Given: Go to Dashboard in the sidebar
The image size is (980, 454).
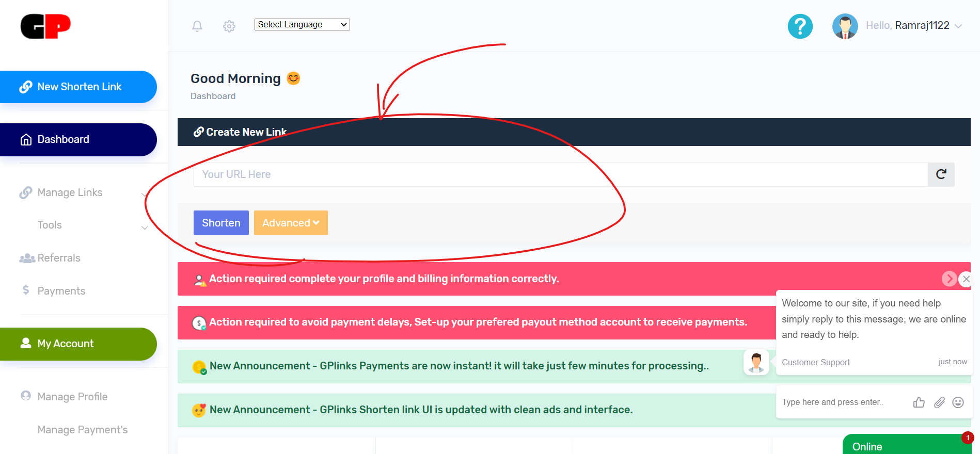Looking at the screenshot, I should (78, 139).
